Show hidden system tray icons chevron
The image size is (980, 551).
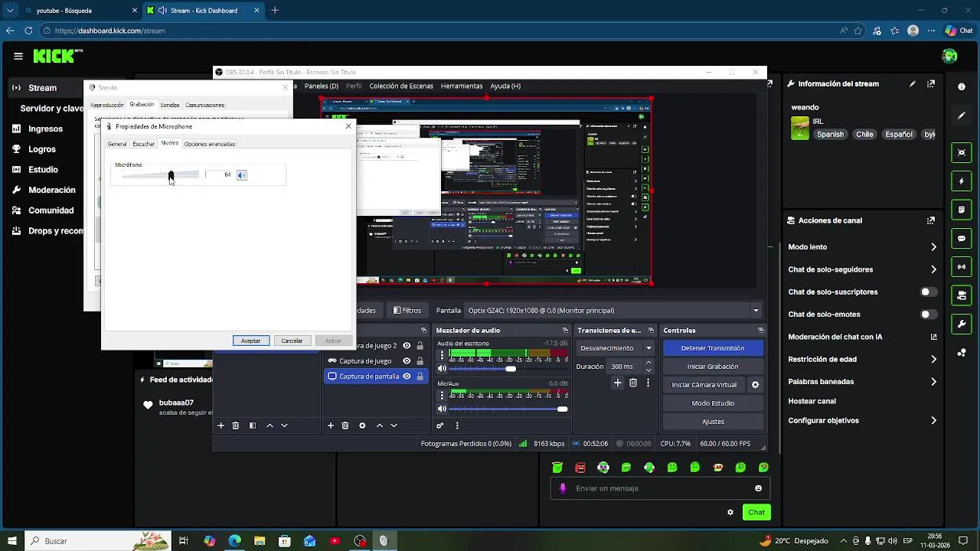(x=844, y=541)
